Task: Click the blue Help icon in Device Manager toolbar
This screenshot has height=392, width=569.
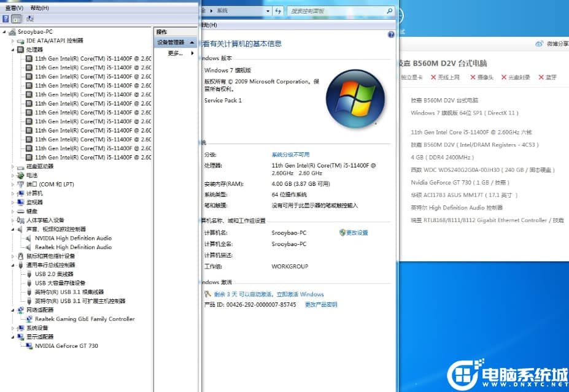Action: pyautogui.click(x=6, y=18)
